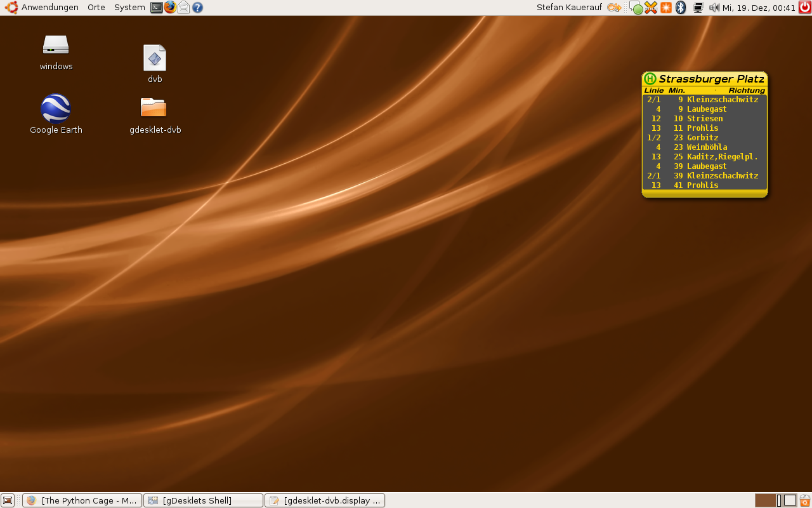This screenshot has width=812, height=508.
Task: Select the windows drive desktop icon
Action: coord(56,52)
